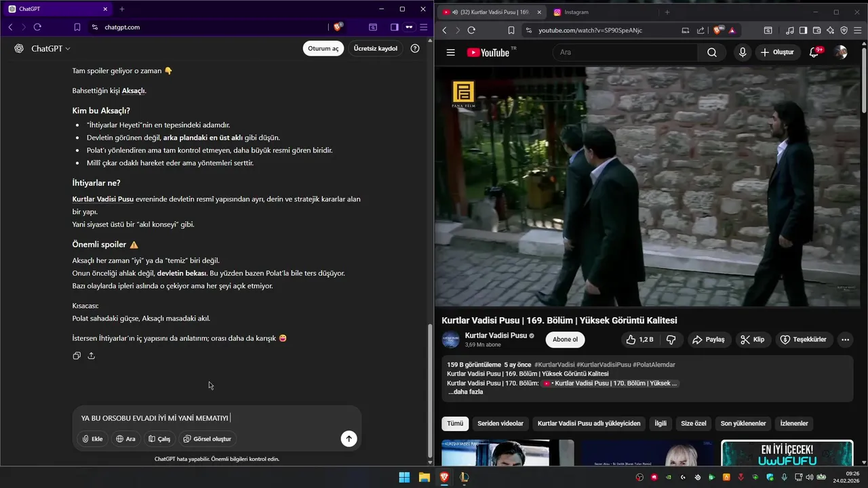
Task: Open the Windows Start button
Action: pyautogui.click(x=404, y=477)
